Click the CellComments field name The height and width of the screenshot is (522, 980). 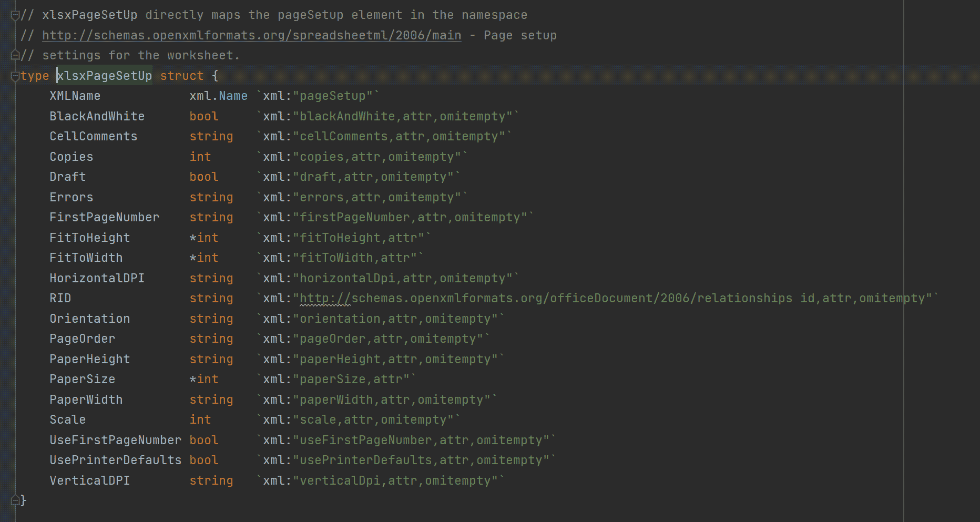pyautogui.click(x=93, y=137)
